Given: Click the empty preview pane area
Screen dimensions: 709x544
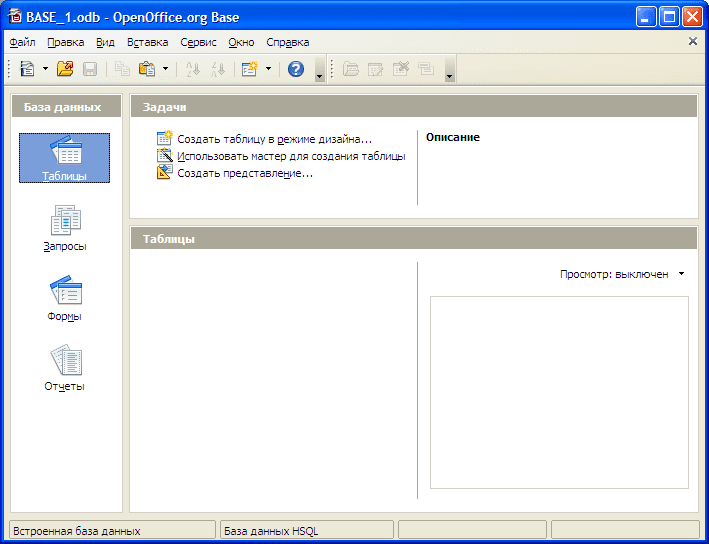Looking at the screenshot, I should [559, 392].
